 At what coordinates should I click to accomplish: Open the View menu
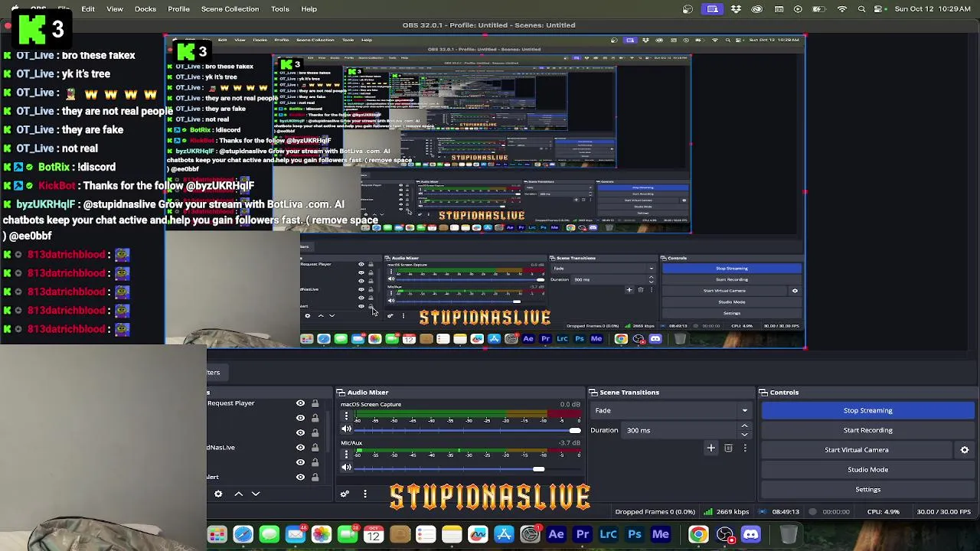(115, 9)
